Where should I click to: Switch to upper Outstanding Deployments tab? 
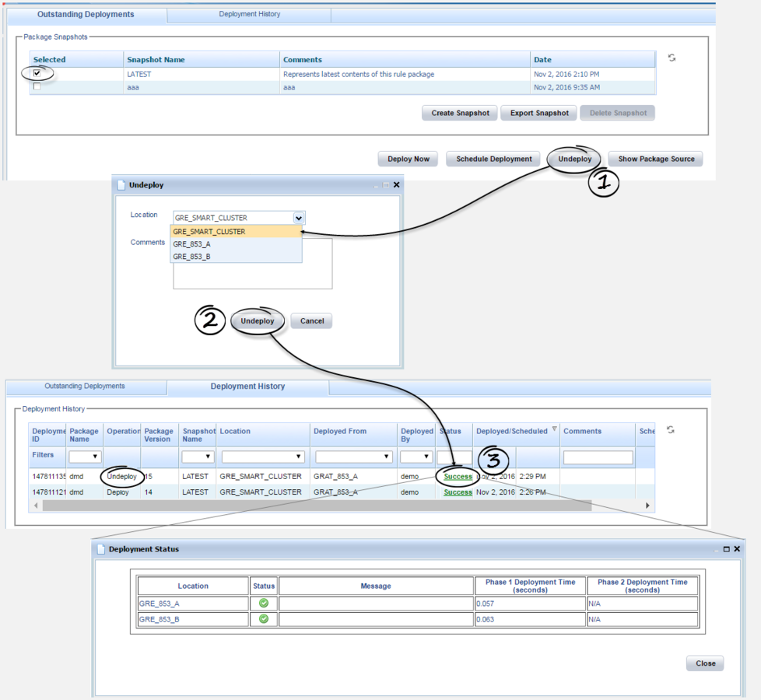pyautogui.click(x=86, y=15)
